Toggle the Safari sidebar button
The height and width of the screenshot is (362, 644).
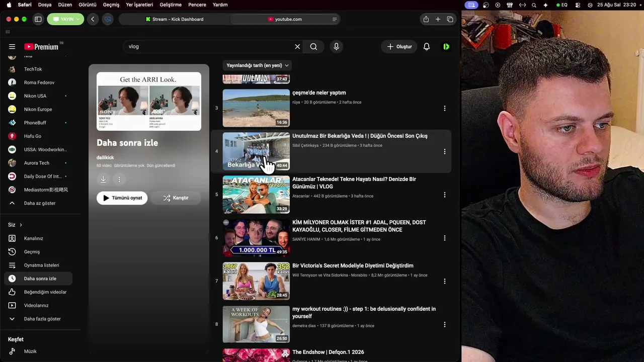[38, 19]
